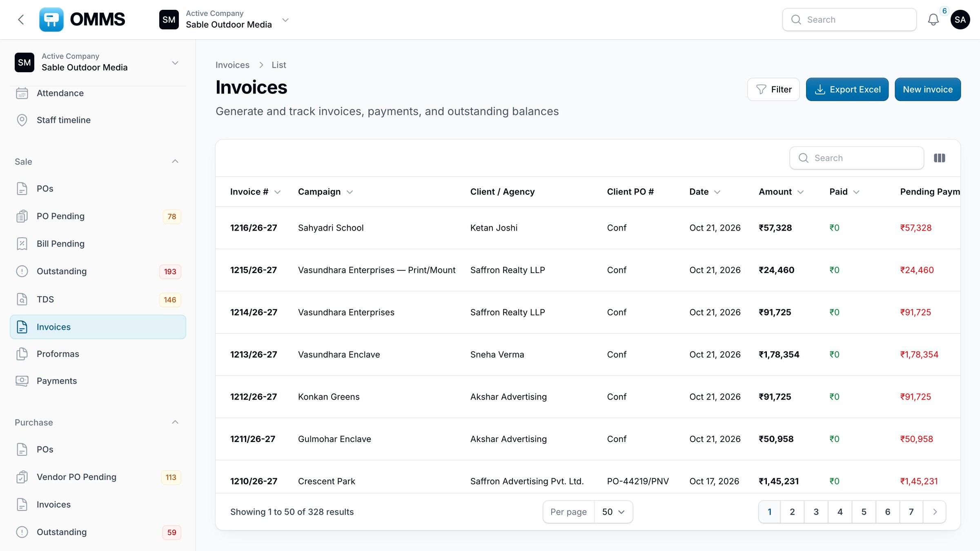Open Bill Pending page
This screenshot has height=551, width=980.
pos(98,244)
